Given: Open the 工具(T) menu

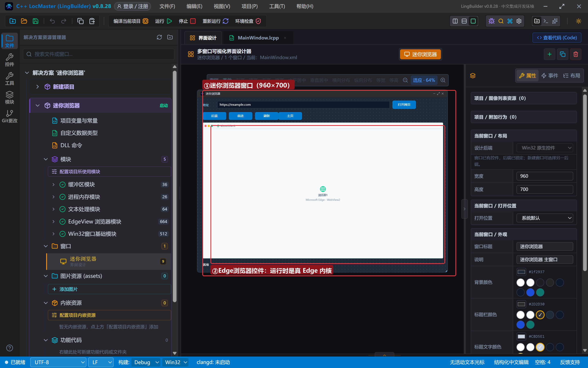Looking at the screenshot, I should [x=277, y=6].
